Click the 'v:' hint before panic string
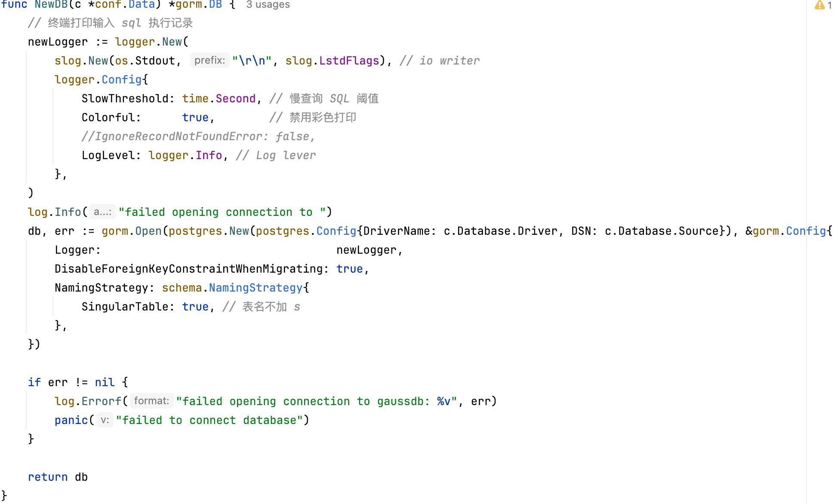 105,420
